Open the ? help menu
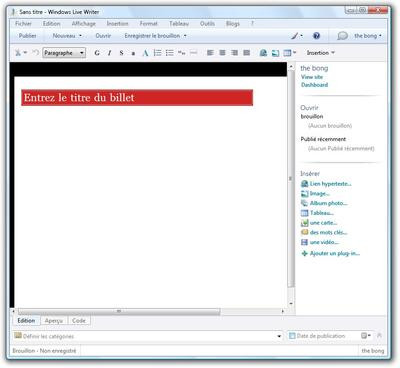 pyautogui.click(x=252, y=24)
